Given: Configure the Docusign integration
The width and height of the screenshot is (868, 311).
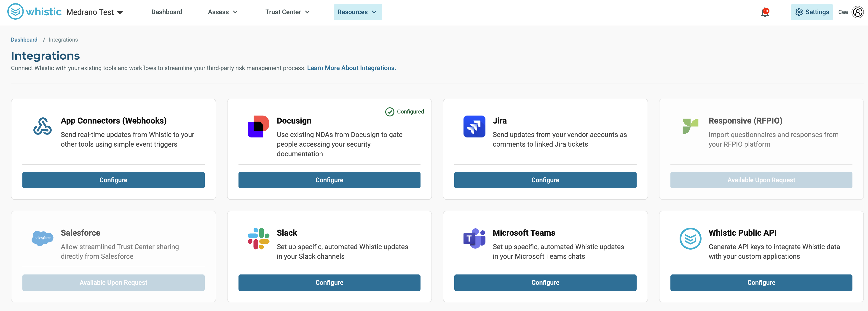Looking at the screenshot, I should [x=329, y=180].
